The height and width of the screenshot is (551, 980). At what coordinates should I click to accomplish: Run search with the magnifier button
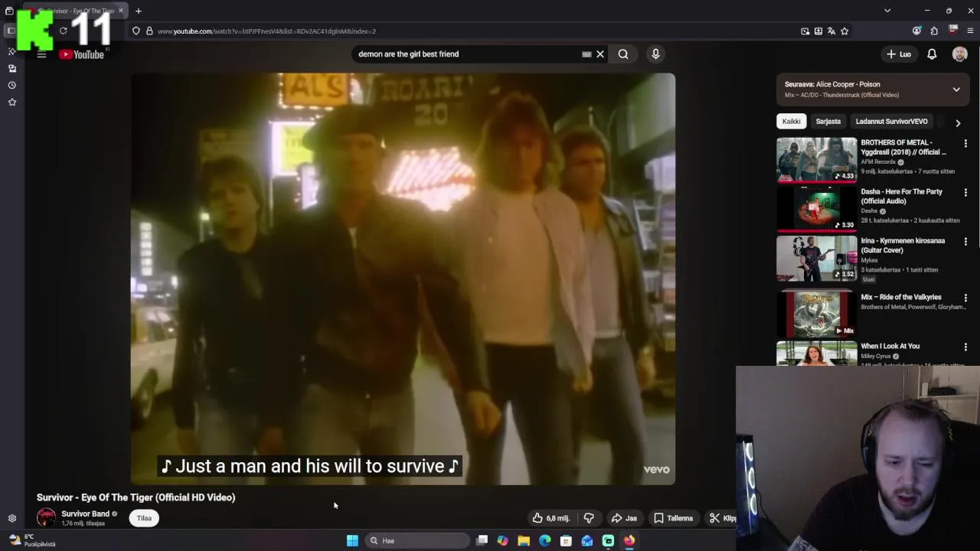(623, 54)
